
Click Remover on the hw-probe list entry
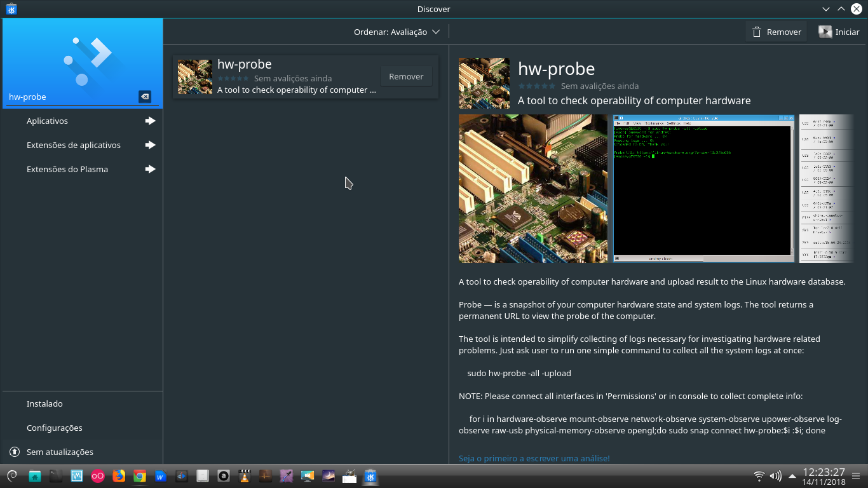(x=406, y=76)
